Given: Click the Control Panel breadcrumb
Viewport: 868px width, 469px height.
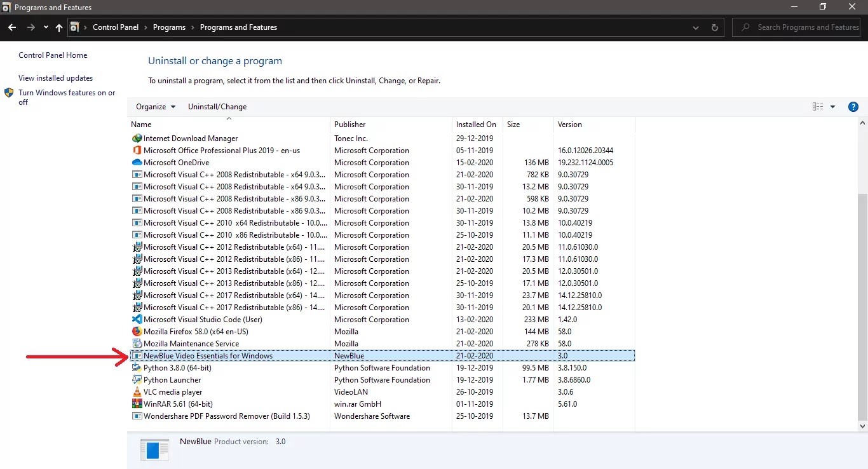Looking at the screenshot, I should pyautogui.click(x=116, y=27).
